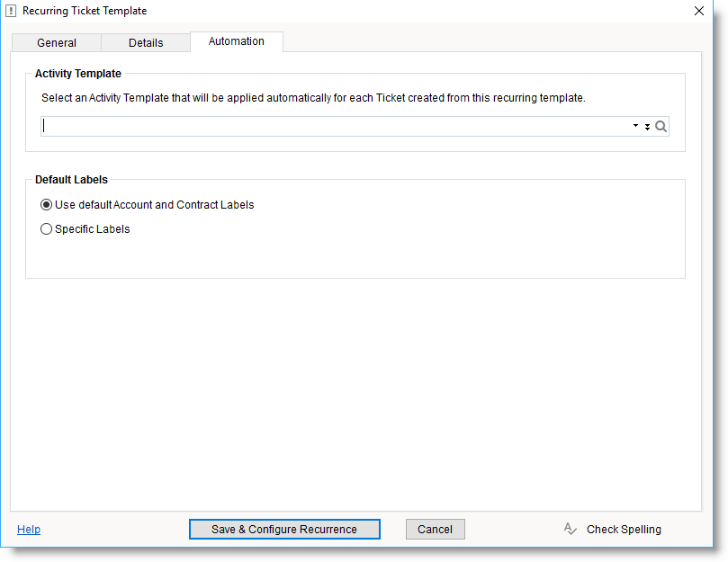Click the magnifier search icon in Activity Template
Screen dimensions: 728x562
pyautogui.click(x=661, y=127)
